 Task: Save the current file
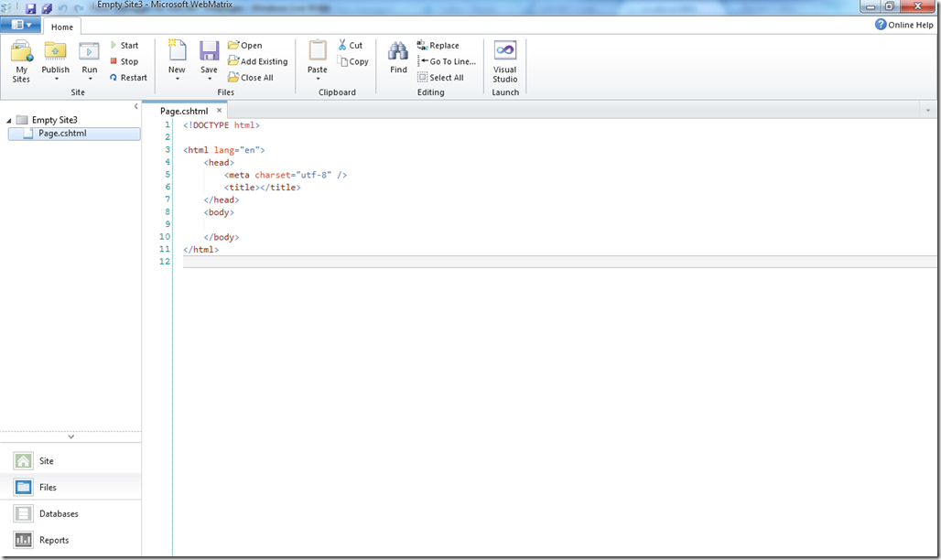point(209,51)
